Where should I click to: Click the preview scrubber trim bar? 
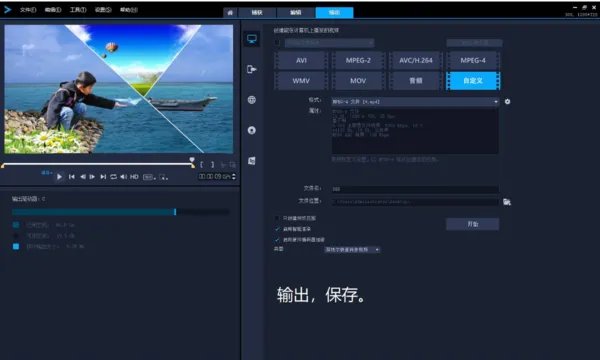[x=98, y=165]
